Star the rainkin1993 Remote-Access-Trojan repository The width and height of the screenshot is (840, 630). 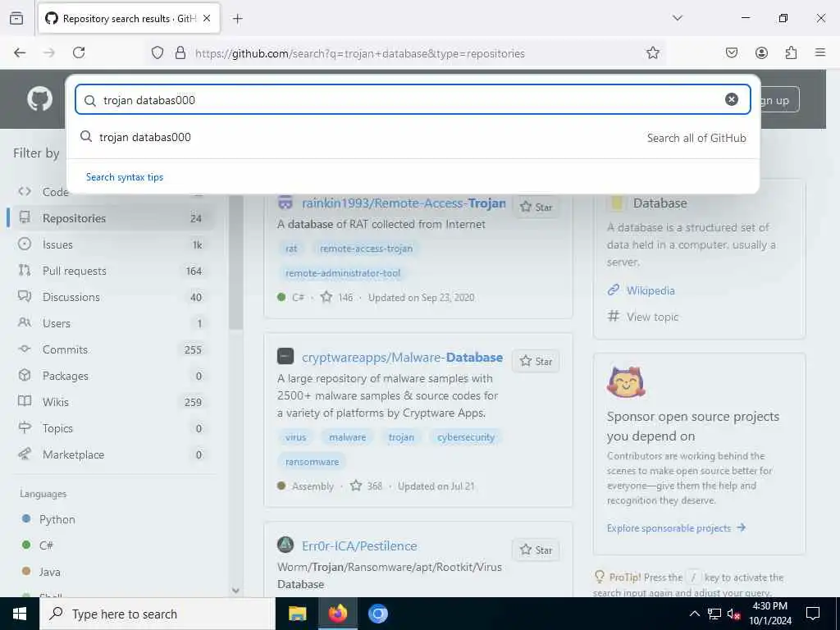536,207
